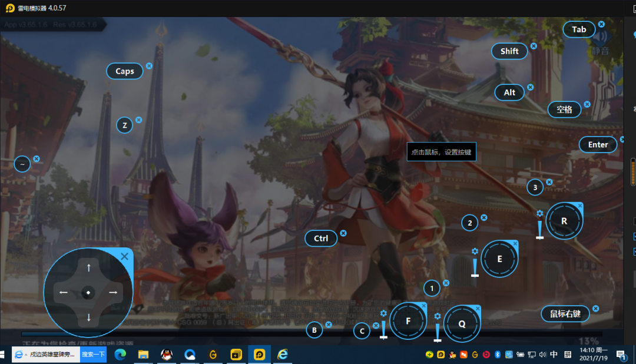The image size is (636, 364).
Task: Delete the Z key mapping
Action: [139, 120]
